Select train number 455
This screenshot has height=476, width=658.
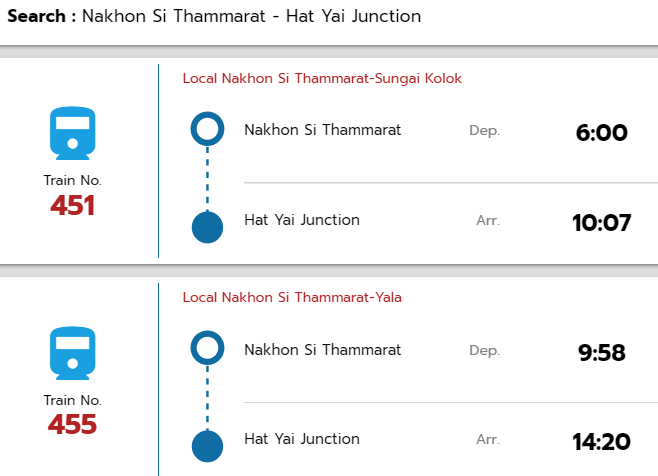[73, 424]
